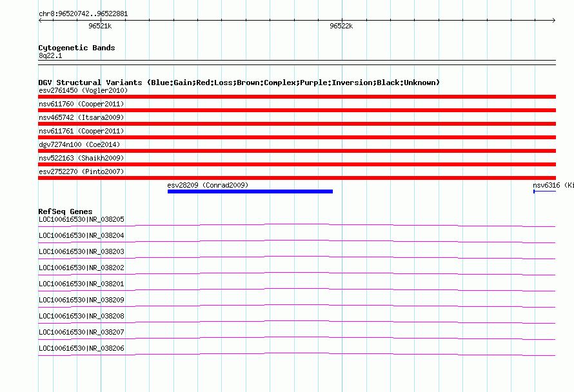Click the RefSeq Genes track title
Viewport: 574px width, 392px height.
click(x=65, y=211)
